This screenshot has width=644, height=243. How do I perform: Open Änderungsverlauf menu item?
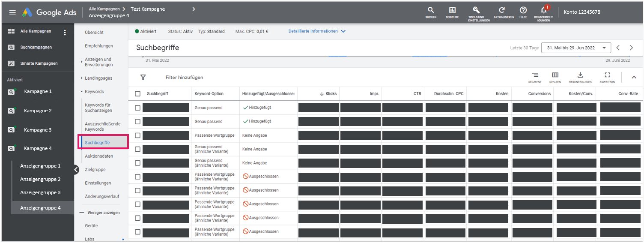point(102,196)
